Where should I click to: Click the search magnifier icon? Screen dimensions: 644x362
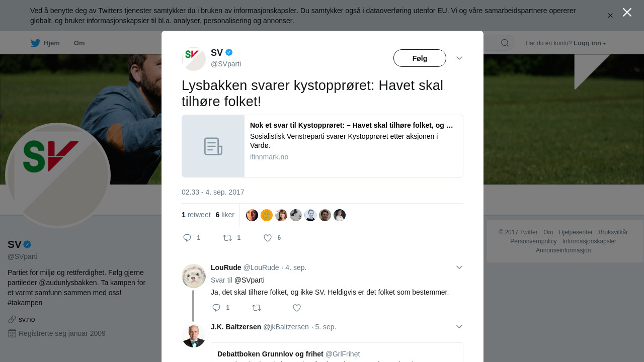pyautogui.click(x=505, y=43)
